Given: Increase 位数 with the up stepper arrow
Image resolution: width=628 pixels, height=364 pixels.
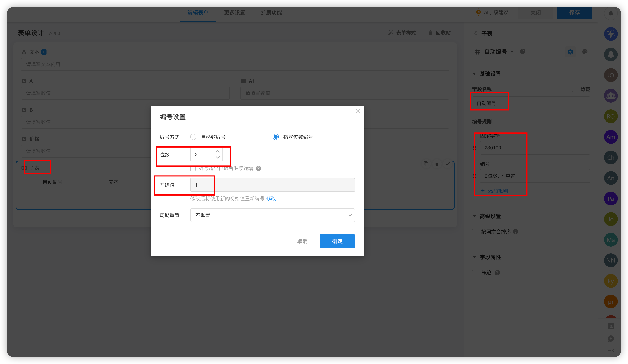Looking at the screenshot, I should point(218,152).
